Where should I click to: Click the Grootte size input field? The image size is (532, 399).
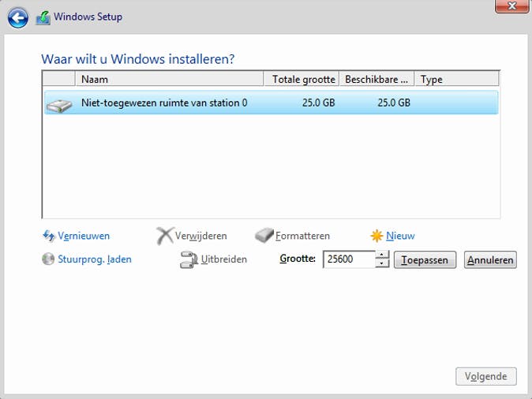point(348,259)
